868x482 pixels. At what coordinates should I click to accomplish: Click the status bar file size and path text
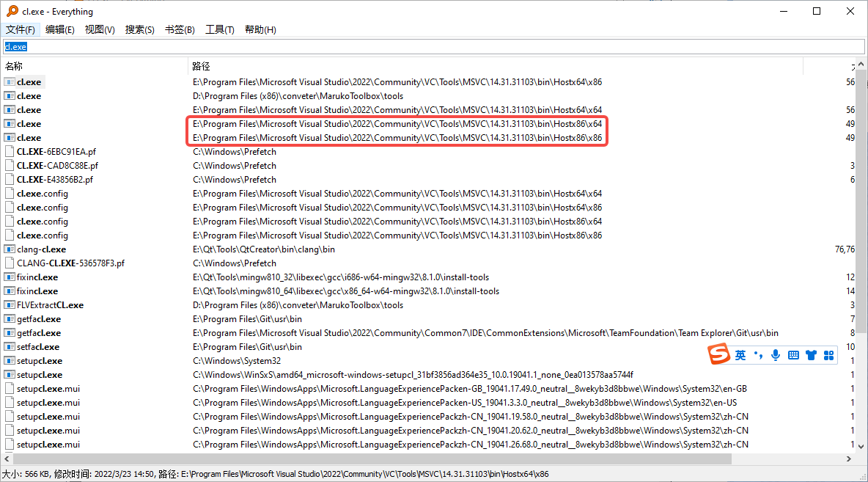point(276,474)
